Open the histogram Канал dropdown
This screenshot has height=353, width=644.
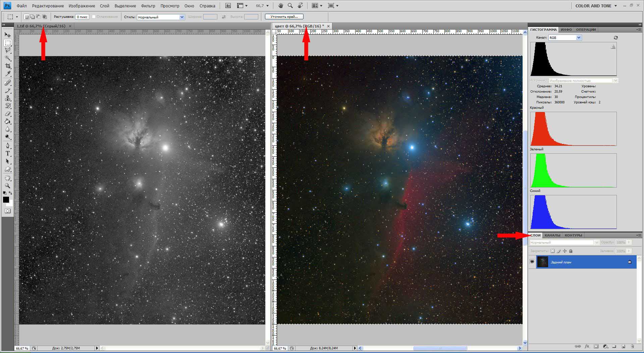click(x=565, y=38)
